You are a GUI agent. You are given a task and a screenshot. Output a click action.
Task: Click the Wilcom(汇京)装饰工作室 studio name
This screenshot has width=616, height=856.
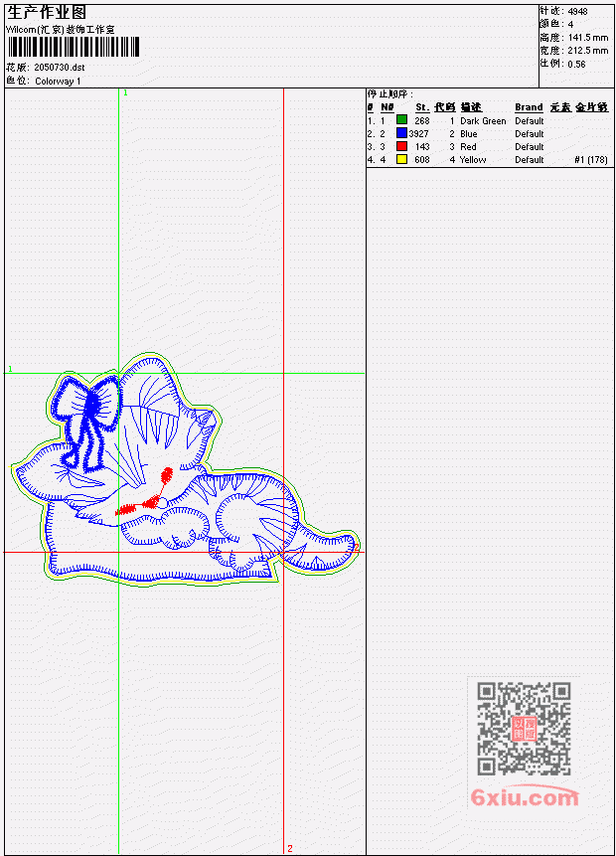tap(60, 30)
